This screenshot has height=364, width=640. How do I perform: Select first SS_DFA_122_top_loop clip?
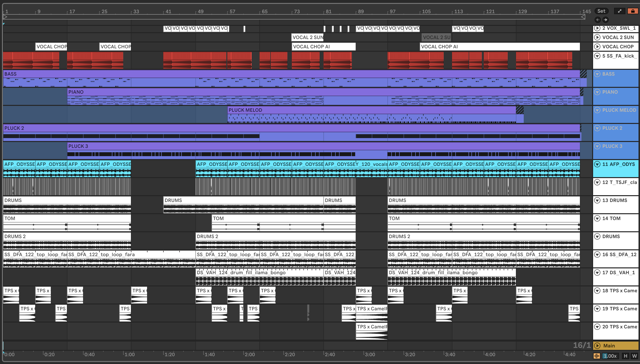(35, 259)
